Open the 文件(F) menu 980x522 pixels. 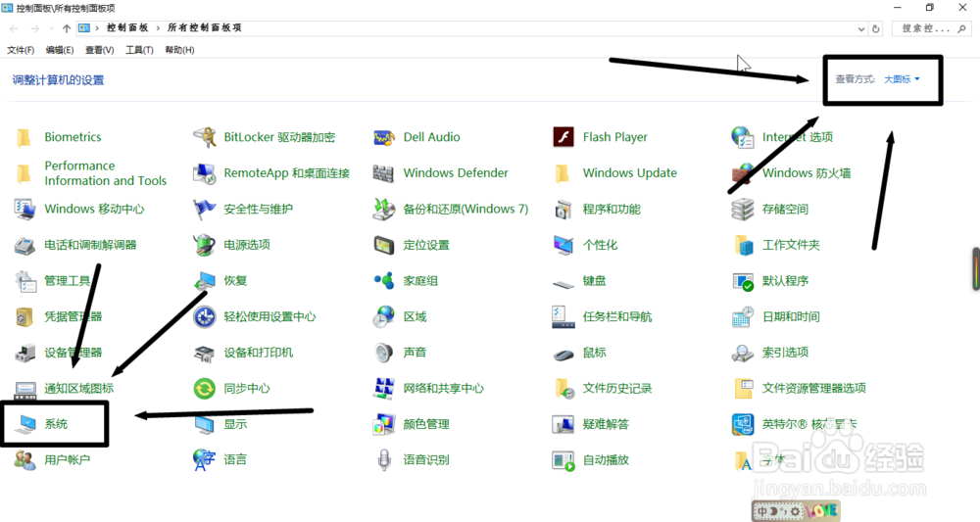(21, 50)
